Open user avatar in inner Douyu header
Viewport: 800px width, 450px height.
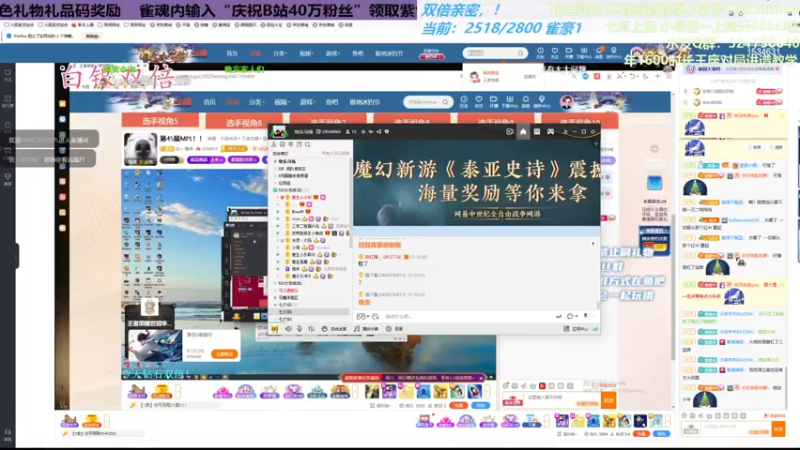pos(567,102)
